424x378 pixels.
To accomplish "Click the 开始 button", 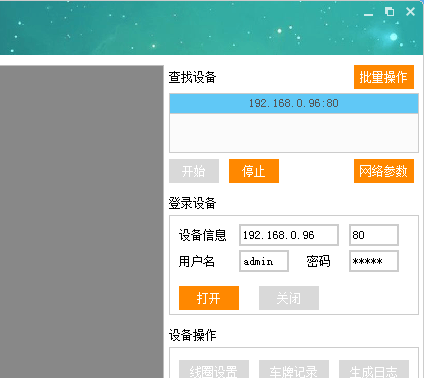I will point(194,171).
